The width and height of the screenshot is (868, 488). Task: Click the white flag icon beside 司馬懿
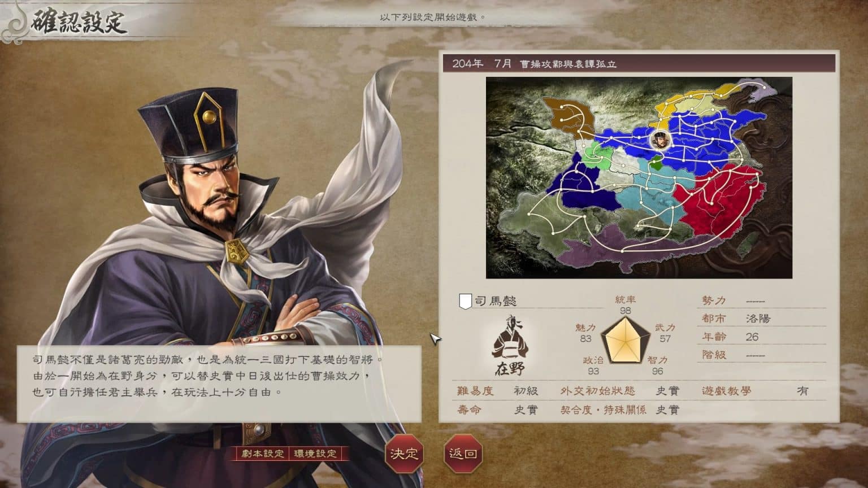[x=465, y=302]
